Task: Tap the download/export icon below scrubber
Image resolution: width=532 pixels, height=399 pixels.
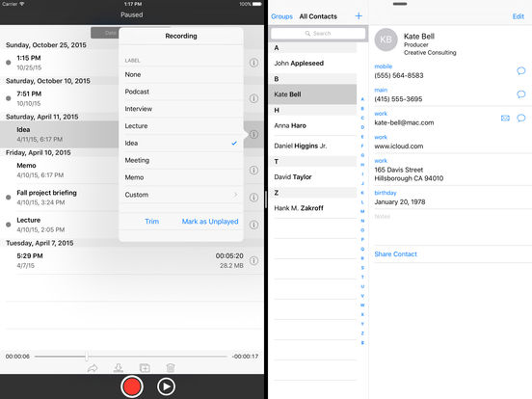Action: point(119,368)
